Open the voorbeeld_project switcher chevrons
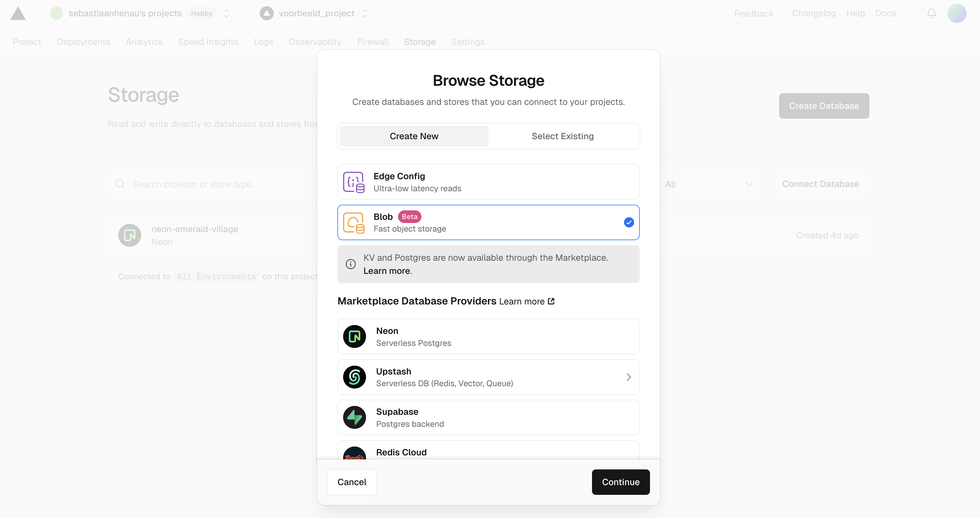The width and height of the screenshot is (980, 518). click(x=365, y=14)
